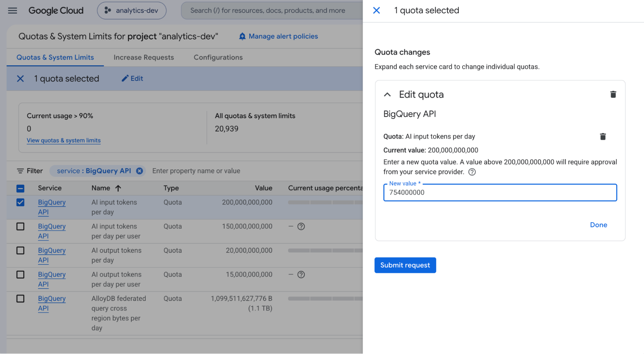The width and height of the screenshot is (644, 354).
Task: Click usage bar for AI output tokens per day
Action: [x=325, y=251]
